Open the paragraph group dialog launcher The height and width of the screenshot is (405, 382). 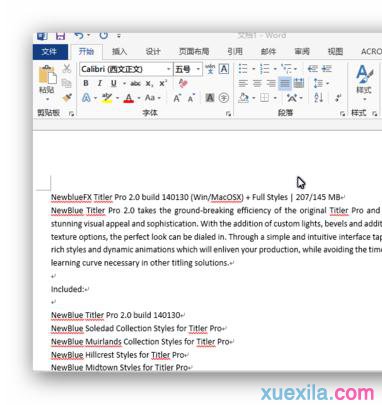click(342, 114)
